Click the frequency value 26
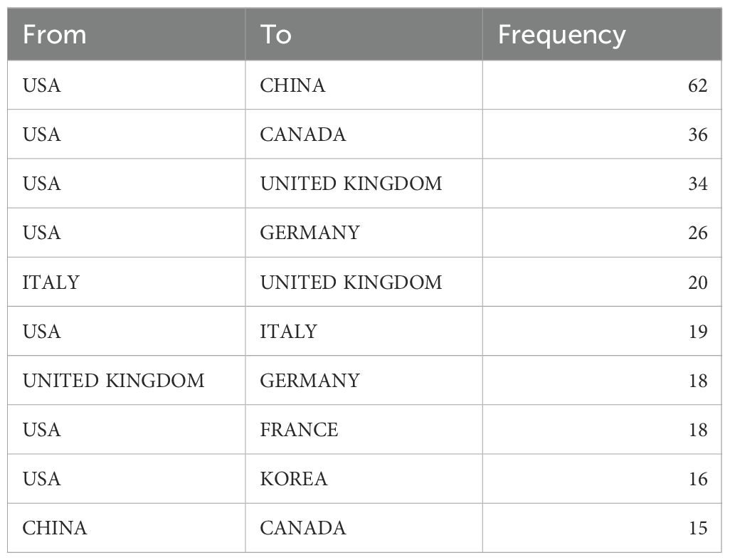The width and height of the screenshot is (730, 560). point(697,233)
